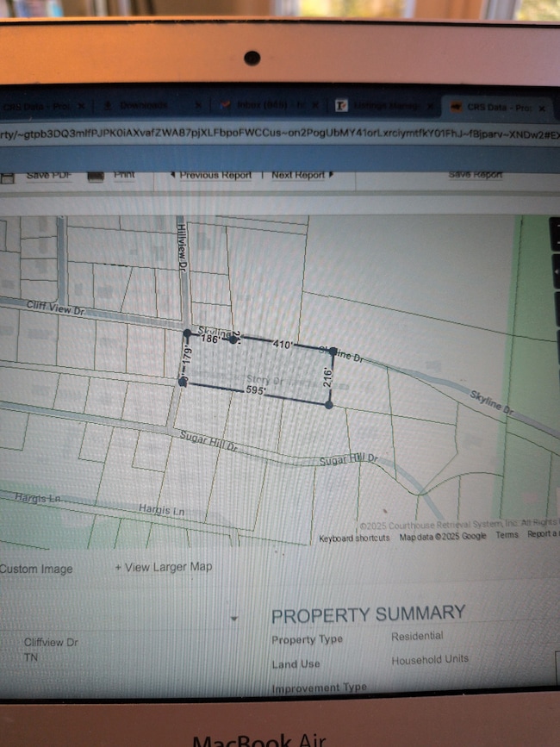560x747 pixels.
Task: Click the left arrow of Previous Report
Action: coord(172,175)
